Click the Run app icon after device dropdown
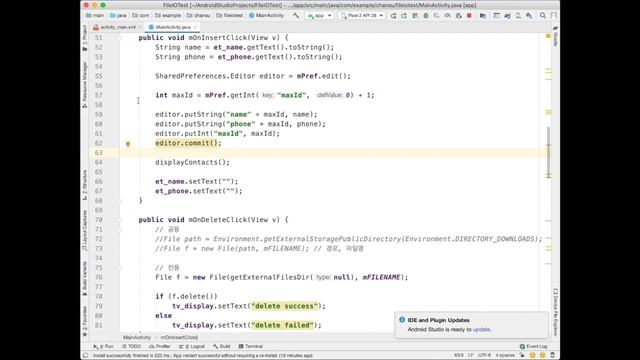Viewport: 640px width, 360px height. (393, 16)
